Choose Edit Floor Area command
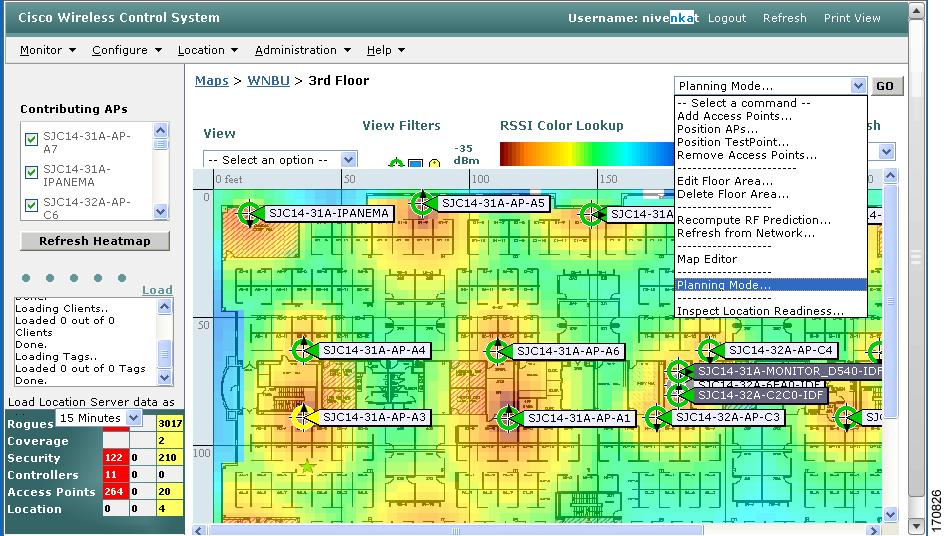Viewport: 944px width, 536px height. click(725, 181)
